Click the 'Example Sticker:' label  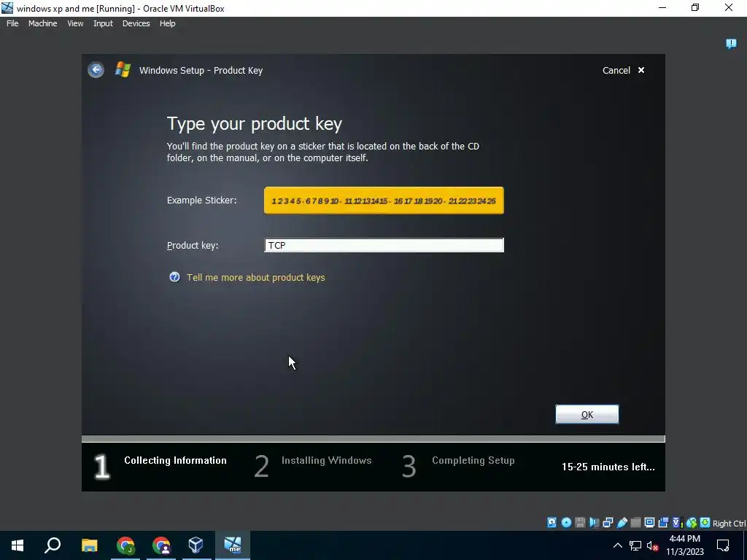pos(201,200)
